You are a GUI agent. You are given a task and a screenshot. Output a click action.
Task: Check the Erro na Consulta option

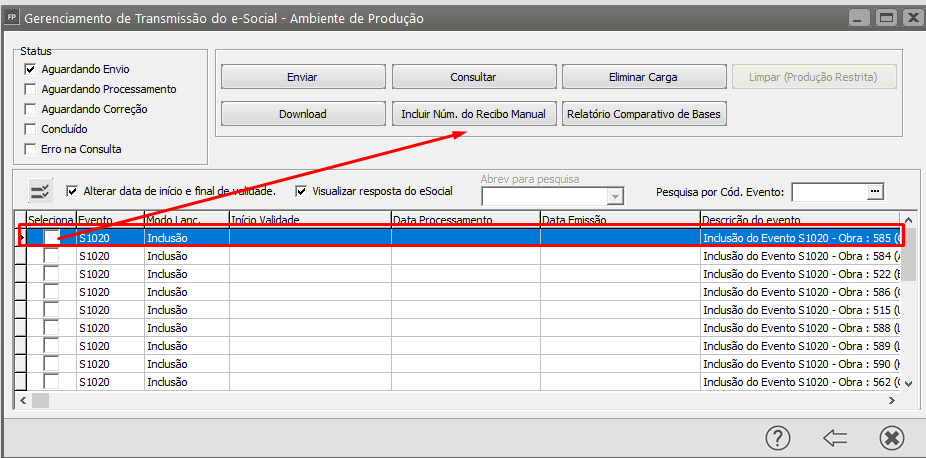(x=31, y=150)
